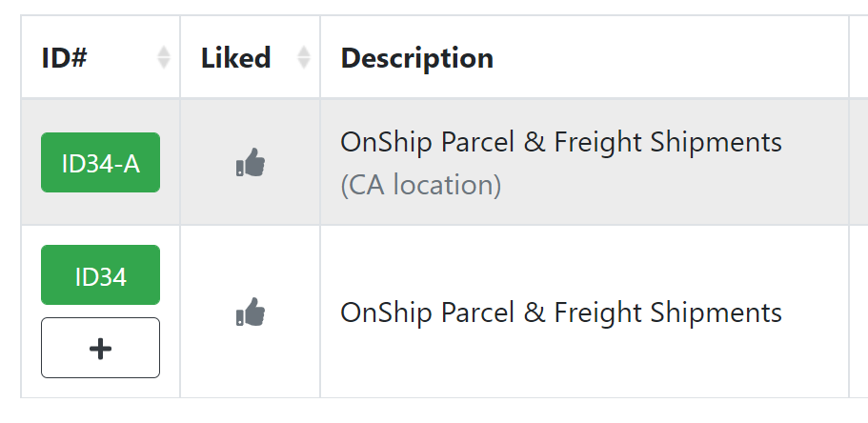
Task: Click the empty header cell right of Description
Action: [858, 57]
